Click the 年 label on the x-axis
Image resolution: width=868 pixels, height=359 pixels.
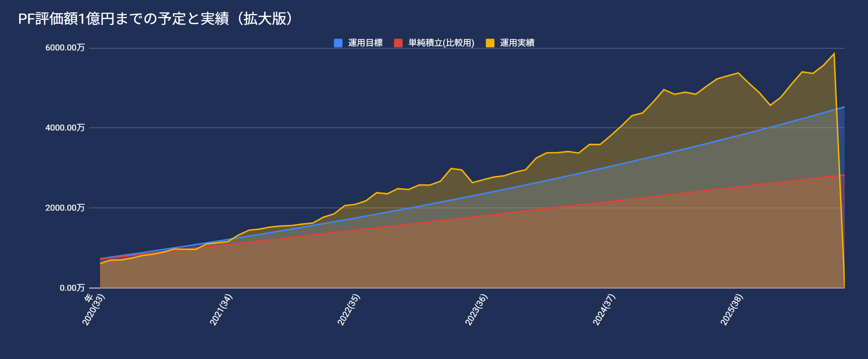89,297
